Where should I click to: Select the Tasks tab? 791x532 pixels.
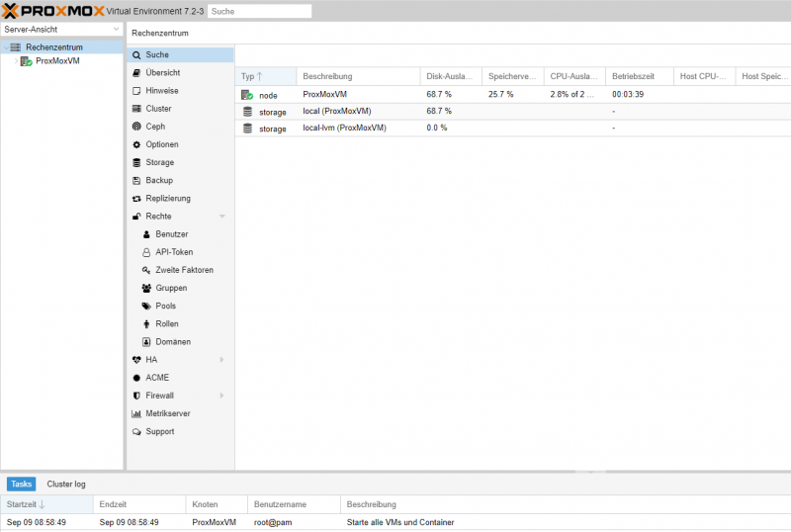tap(21, 485)
